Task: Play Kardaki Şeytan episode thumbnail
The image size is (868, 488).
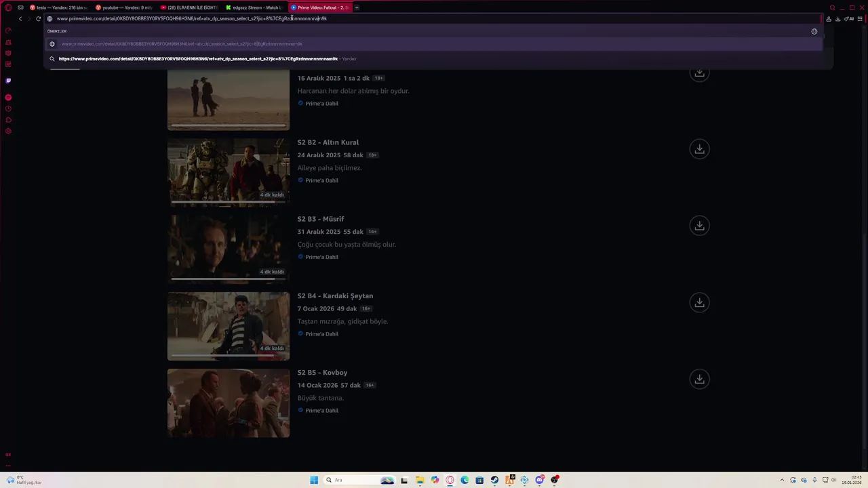Action: (229, 325)
